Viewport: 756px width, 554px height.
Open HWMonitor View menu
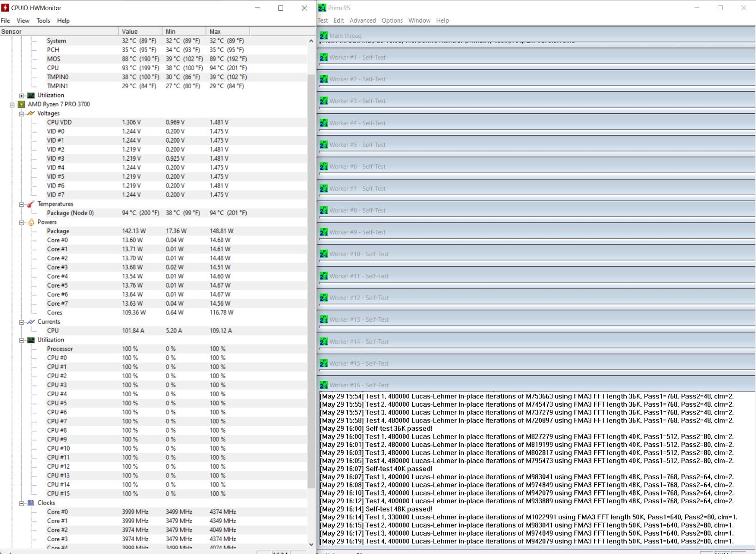(x=23, y=21)
